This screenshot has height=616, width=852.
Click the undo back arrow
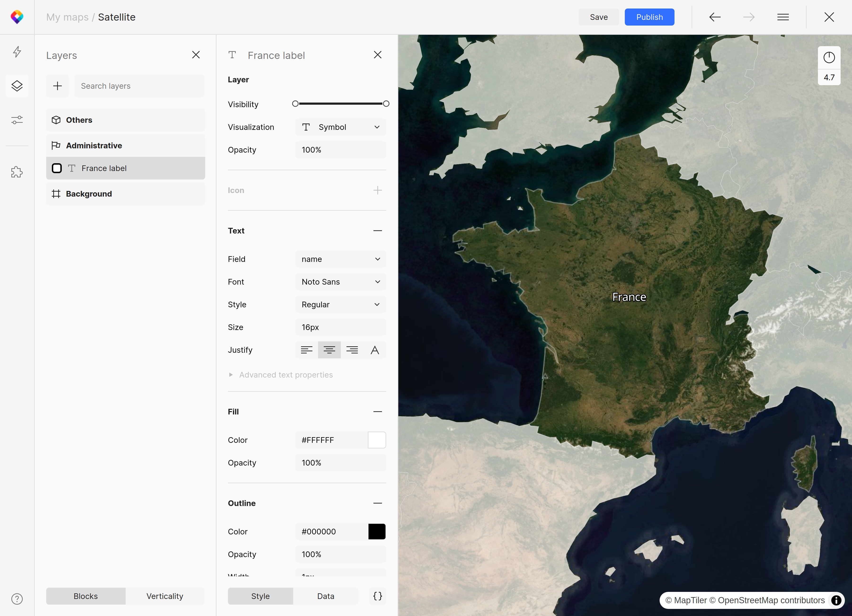tap(714, 17)
